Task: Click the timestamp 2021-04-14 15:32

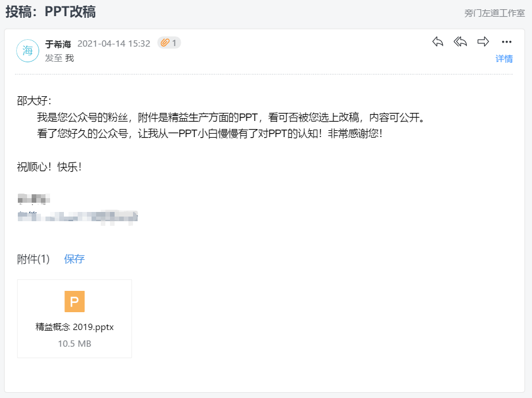Action: [x=113, y=44]
